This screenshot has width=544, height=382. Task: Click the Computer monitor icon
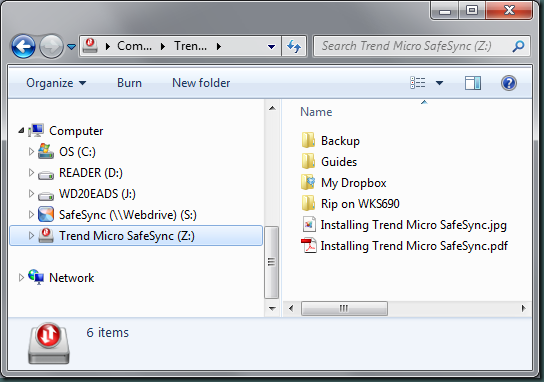click(x=36, y=130)
